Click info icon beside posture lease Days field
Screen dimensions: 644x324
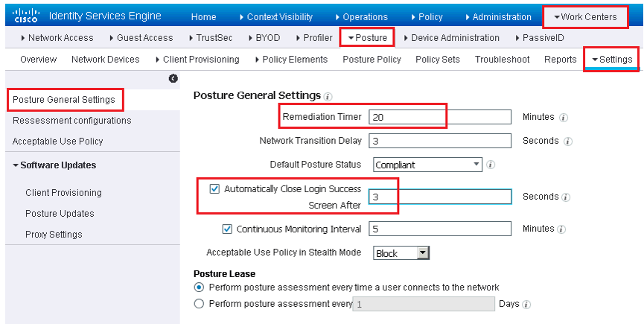pos(526,305)
